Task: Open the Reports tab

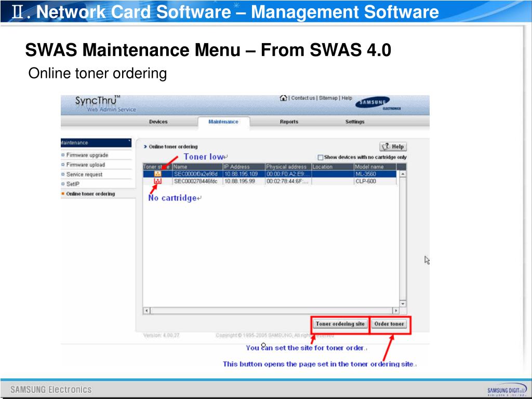Action: (289, 122)
